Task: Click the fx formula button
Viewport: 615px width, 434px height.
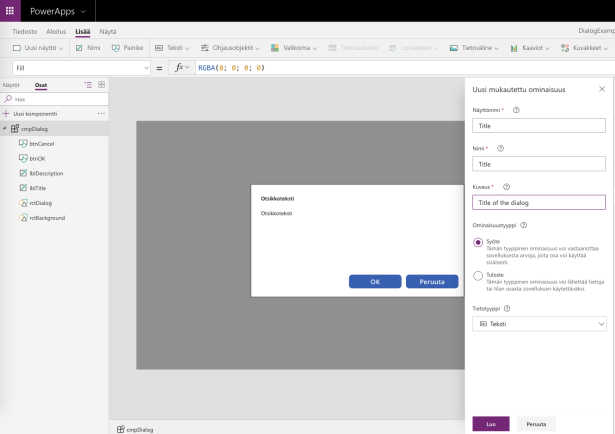Action: [181, 67]
